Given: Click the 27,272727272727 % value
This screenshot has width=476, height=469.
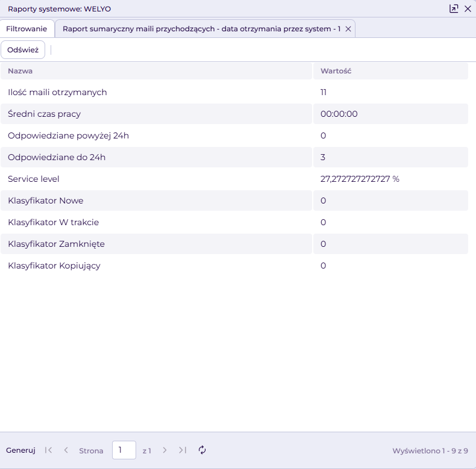Looking at the screenshot, I should 360,179.
